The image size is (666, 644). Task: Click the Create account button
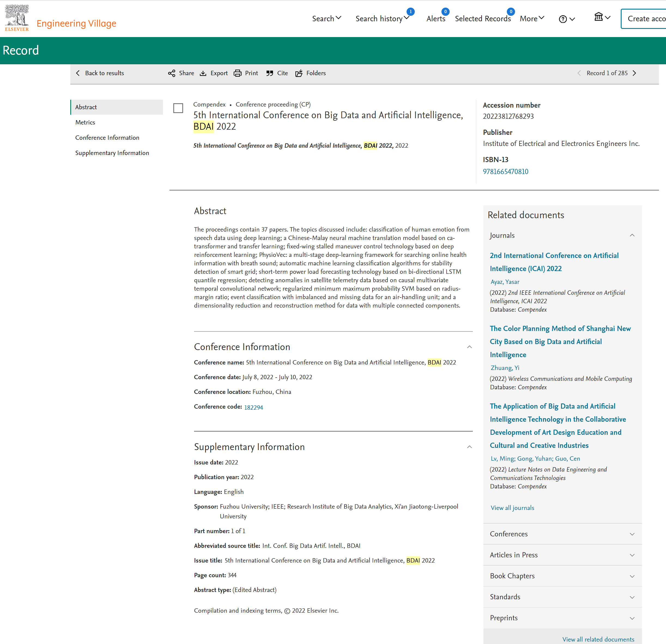click(644, 19)
